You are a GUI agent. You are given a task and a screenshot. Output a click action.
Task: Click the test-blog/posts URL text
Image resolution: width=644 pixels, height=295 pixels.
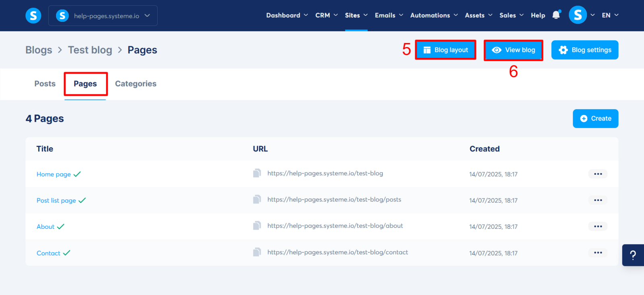(x=334, y=199)
